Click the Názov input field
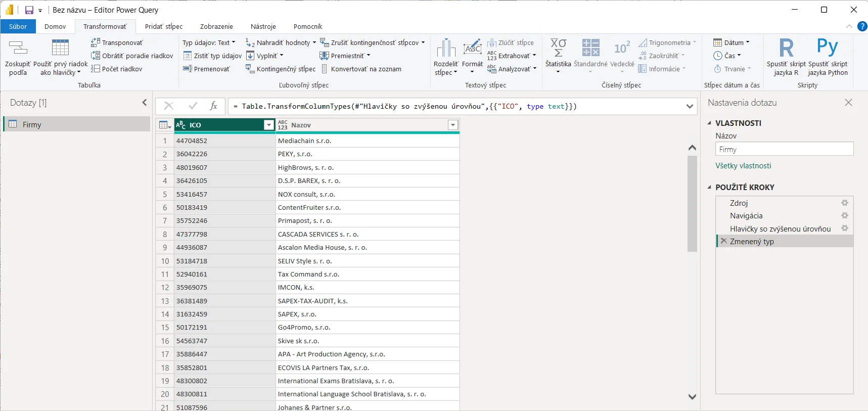868x411 pixels. [784, 149]
